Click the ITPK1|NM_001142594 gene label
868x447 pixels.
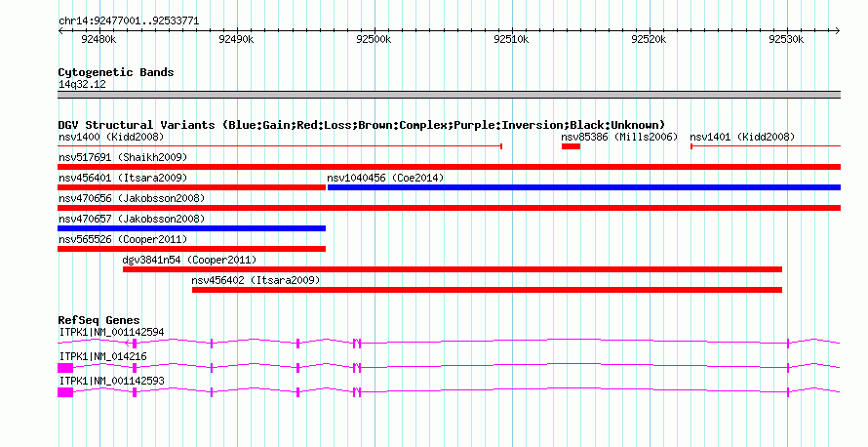[x=112, y=333]
